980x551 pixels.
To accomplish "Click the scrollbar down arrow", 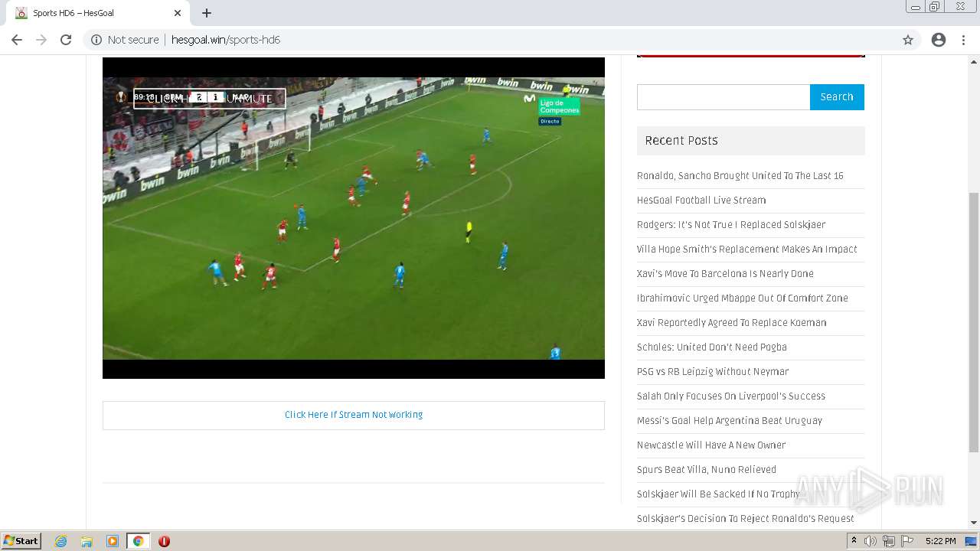I will 974,523.
